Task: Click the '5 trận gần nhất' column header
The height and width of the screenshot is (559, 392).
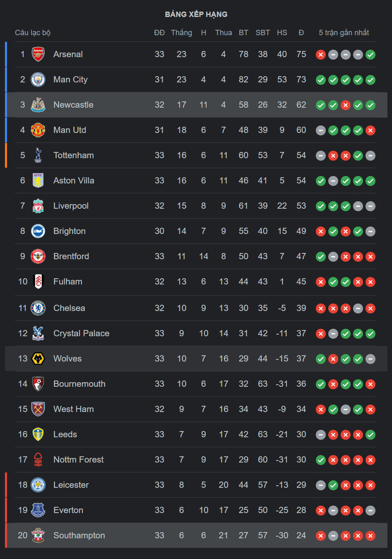Action: click(344, 33)
